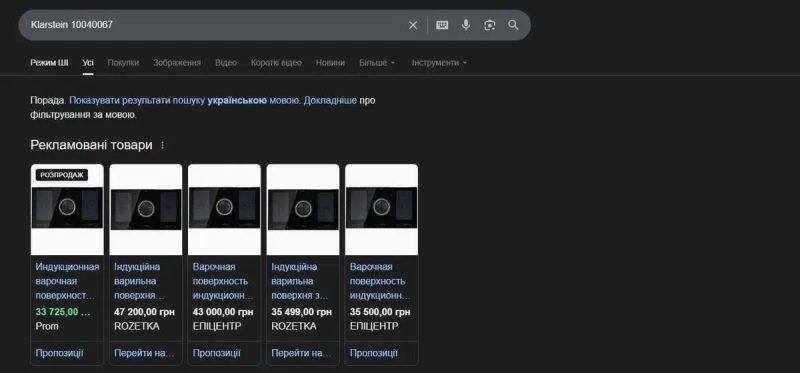Expand the Більше dropdown

(377, 63)
